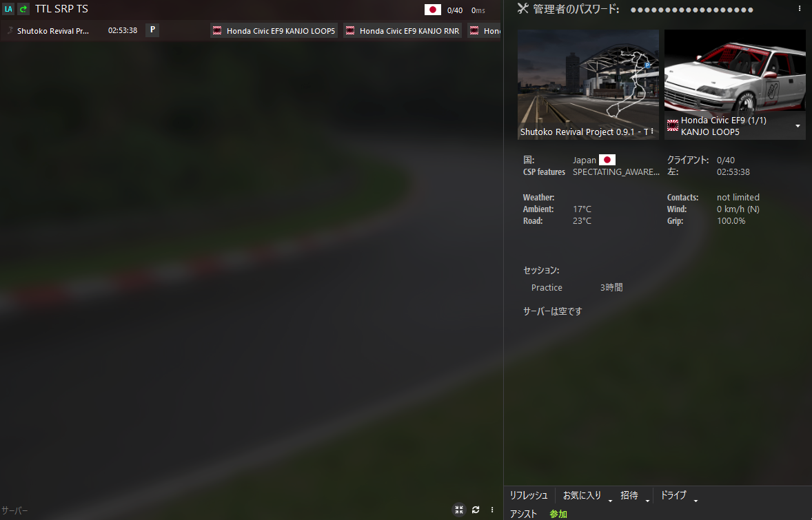The height and width of the screenshot is (520, 812).
Task: Select the TTL SRP TS server name
Action: click(x=61, y=9)
